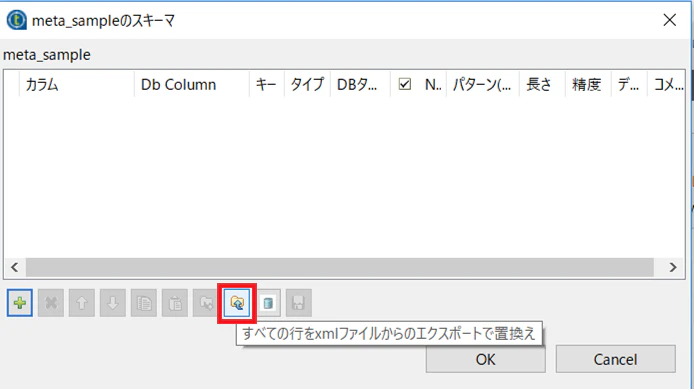Click the remove-row X button
The image size is (694, 389).
pos(51,303)
